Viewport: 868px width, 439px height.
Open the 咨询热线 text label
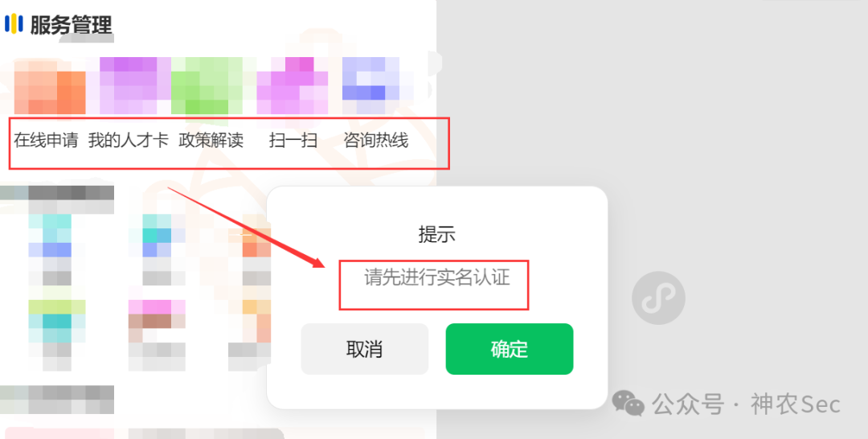[x=376, y=140]
